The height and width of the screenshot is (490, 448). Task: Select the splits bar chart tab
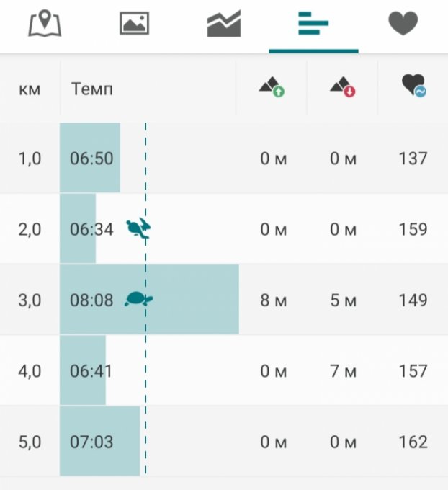(313, 24)
